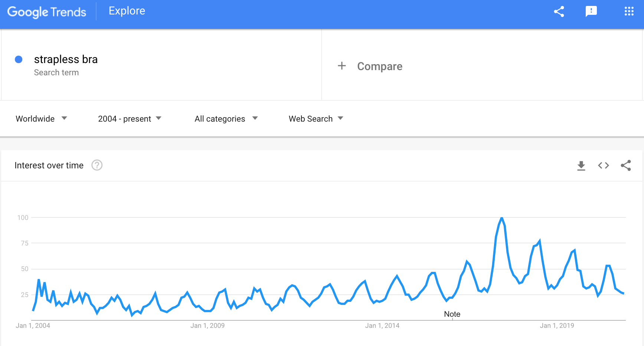Expand the Worldwide region dropdown
This screenshot has width=644, height=346.
point(42,119)
